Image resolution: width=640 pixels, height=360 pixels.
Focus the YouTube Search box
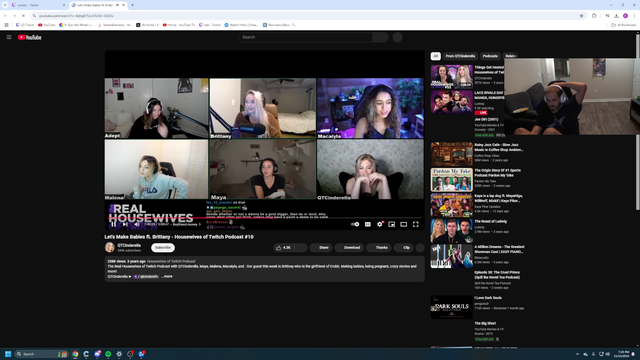coord(305,37)
